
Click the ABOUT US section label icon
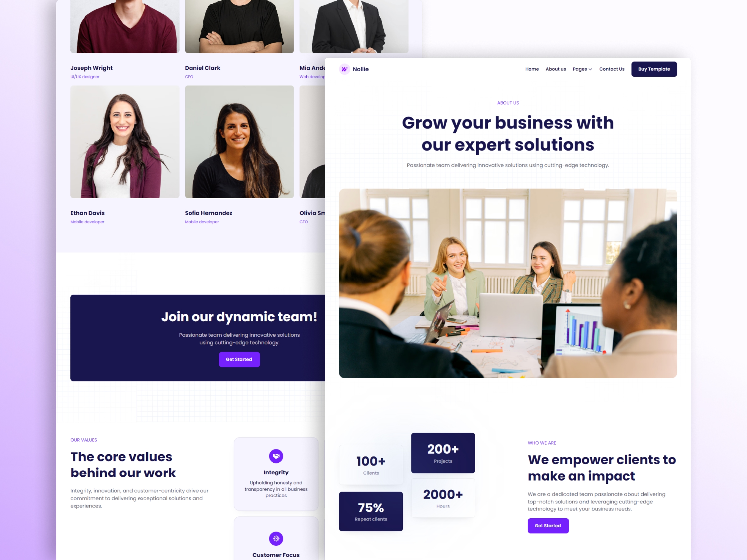[508, 102]
